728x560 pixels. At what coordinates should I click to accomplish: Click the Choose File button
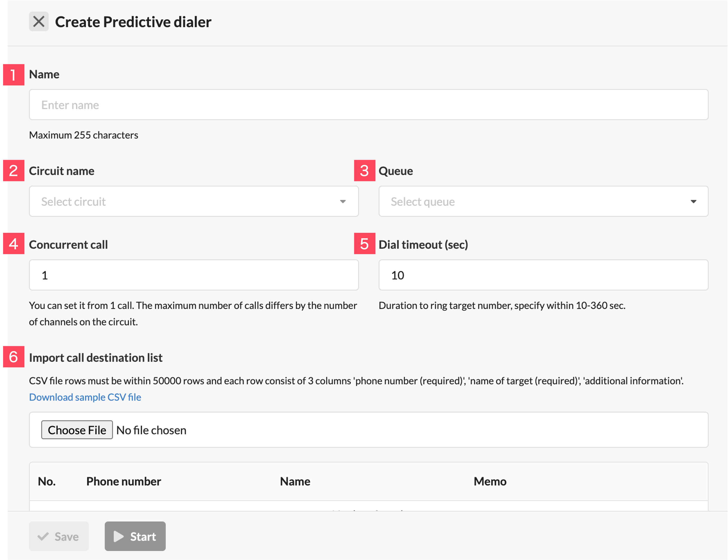[77, 430]
